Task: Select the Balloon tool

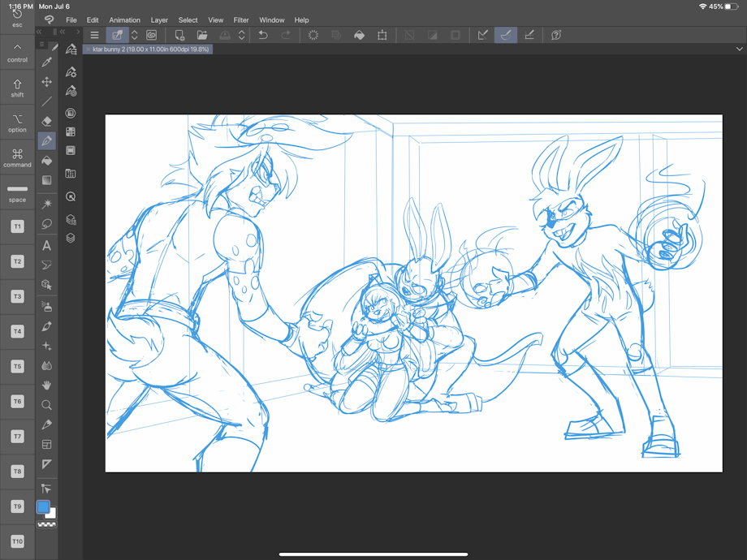Action: [47, 265]
